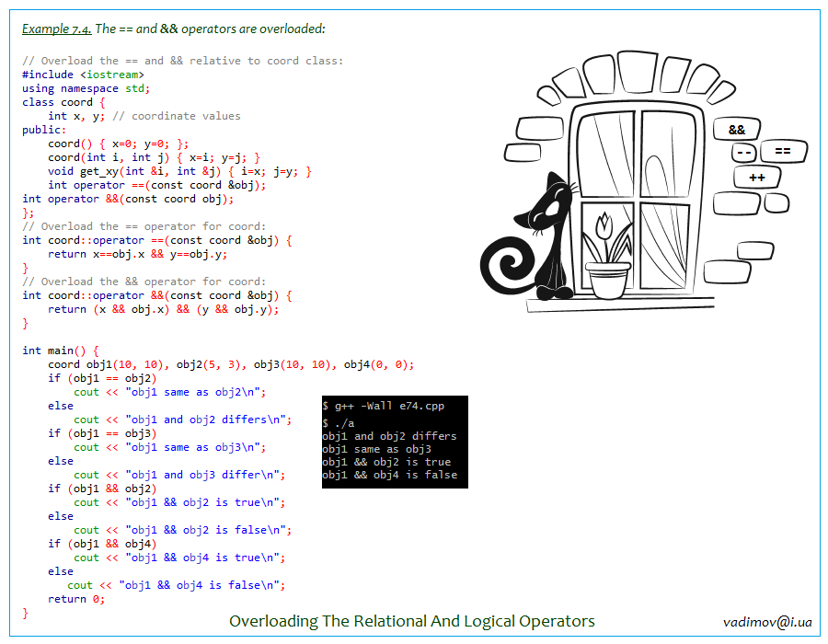828x644 pixels.
Task: Click the footer title 'Overloading The Relational And Logical Operators'
Action: coord(412,621)
